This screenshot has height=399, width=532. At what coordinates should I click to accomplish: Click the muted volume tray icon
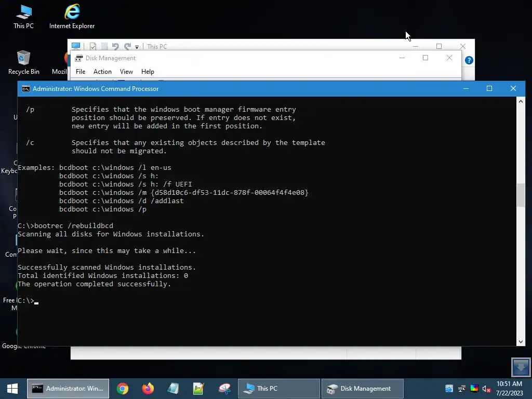(x=486, y=389)
